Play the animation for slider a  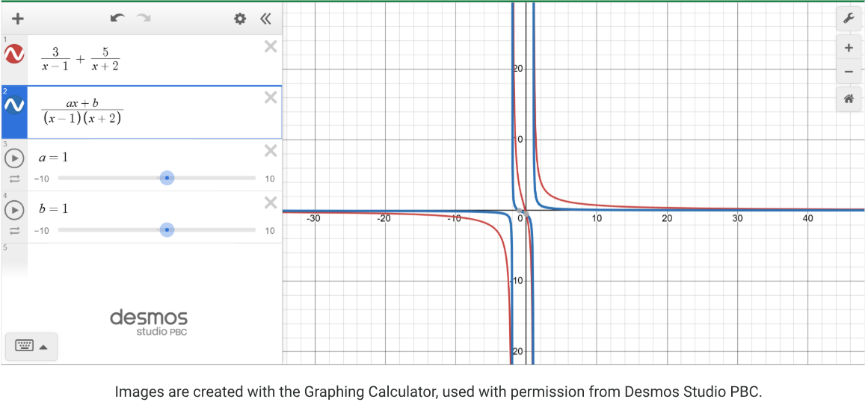coord(14,158)
